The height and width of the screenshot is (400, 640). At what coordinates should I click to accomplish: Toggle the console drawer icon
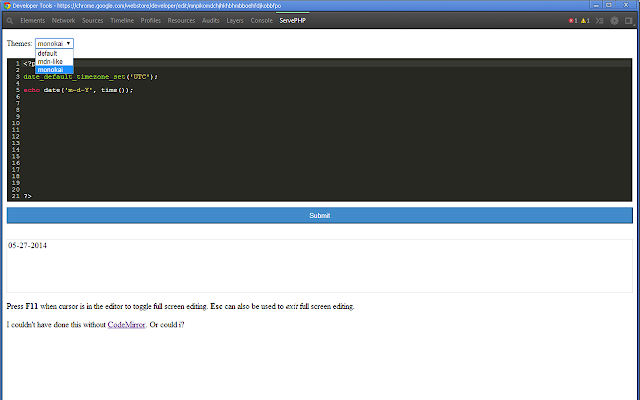click(x=599, y=20)
